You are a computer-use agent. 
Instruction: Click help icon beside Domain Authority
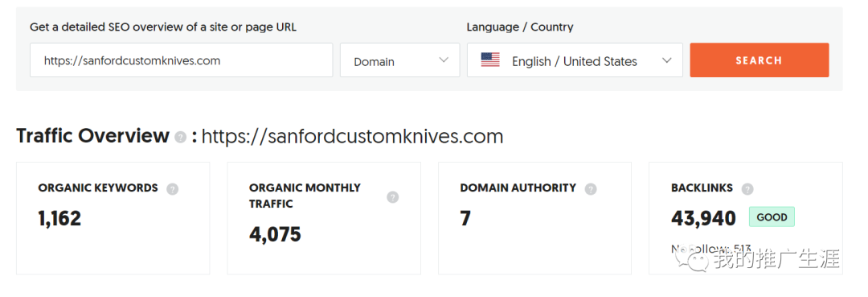(x=591, y=189)
